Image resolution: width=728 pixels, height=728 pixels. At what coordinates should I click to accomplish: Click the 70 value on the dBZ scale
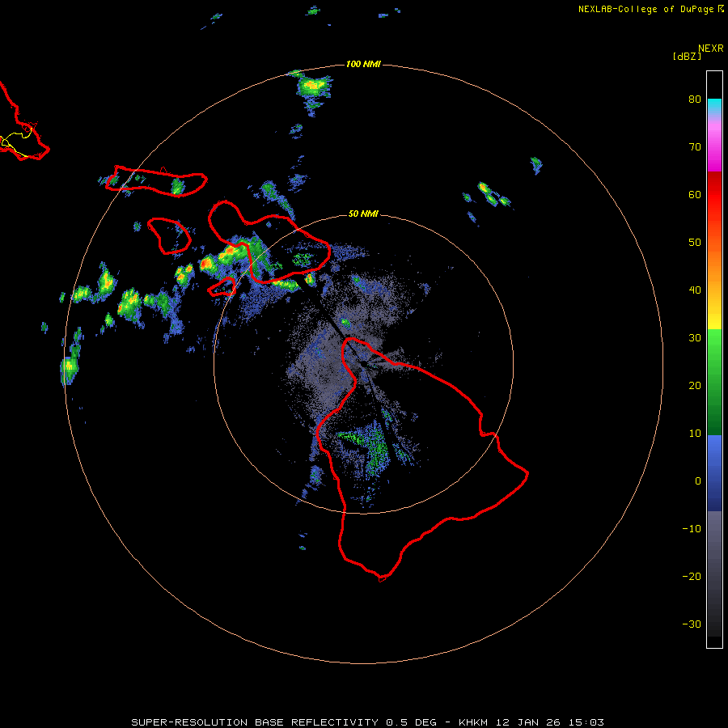(x=695, y=147)
